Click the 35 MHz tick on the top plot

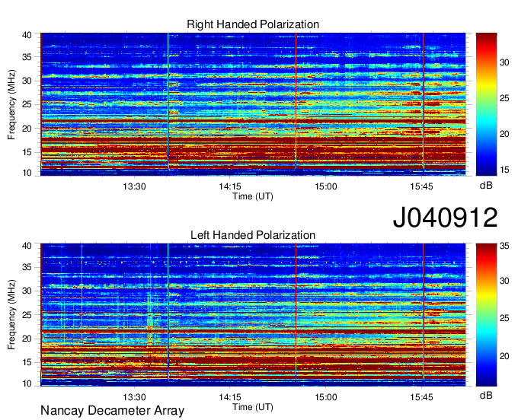27,57
